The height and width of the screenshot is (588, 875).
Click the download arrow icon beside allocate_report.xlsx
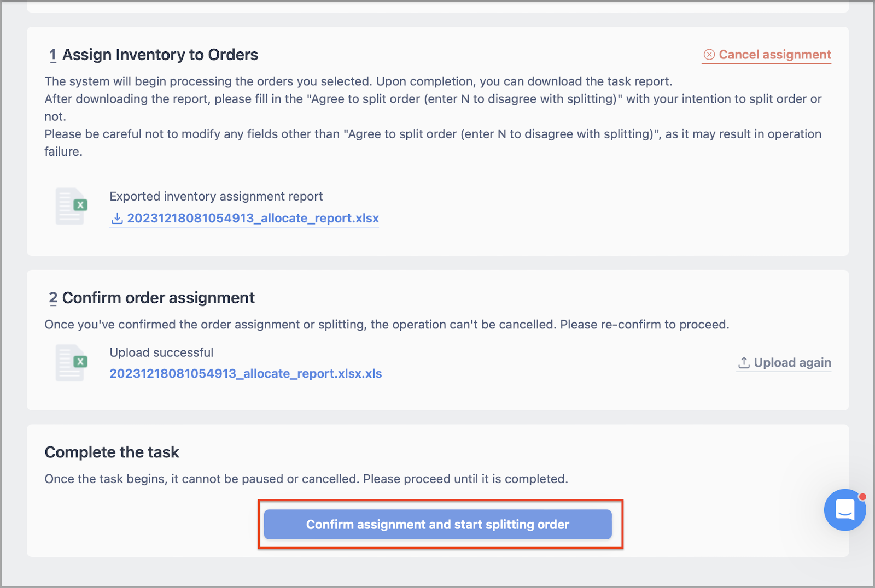[117, 219]
